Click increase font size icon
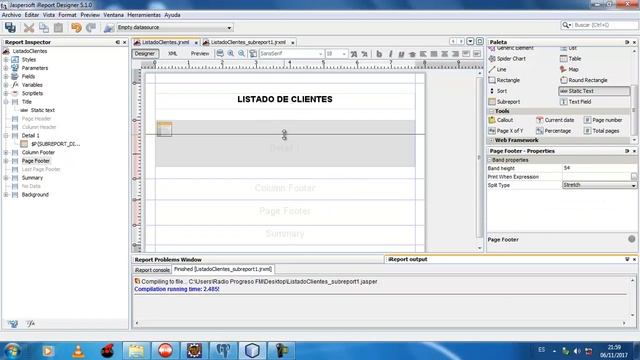 tap(354, 53)
